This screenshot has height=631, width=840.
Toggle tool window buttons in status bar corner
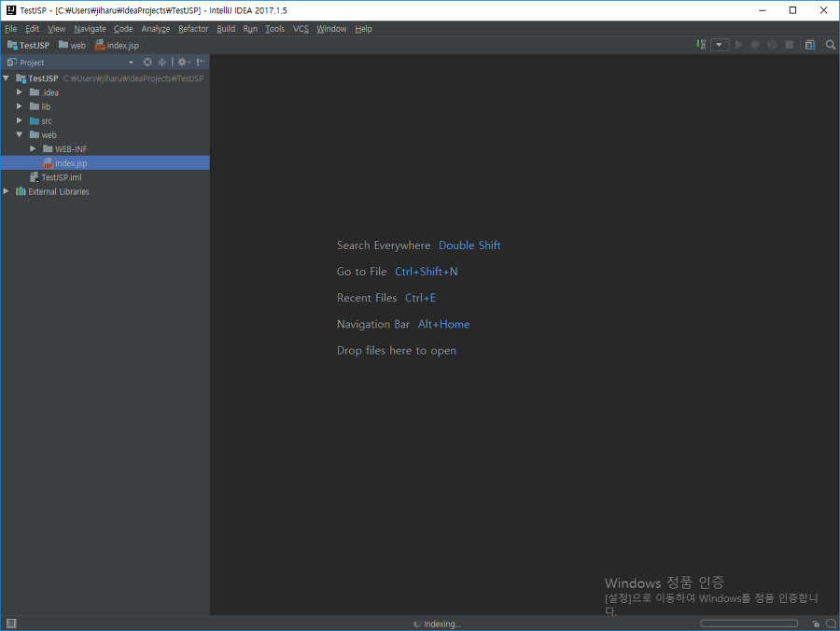11,624
